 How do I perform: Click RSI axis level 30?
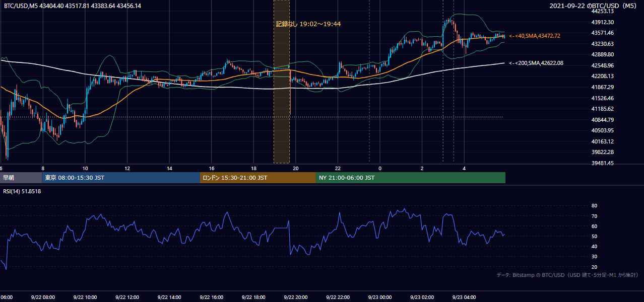tap(594, 257)
